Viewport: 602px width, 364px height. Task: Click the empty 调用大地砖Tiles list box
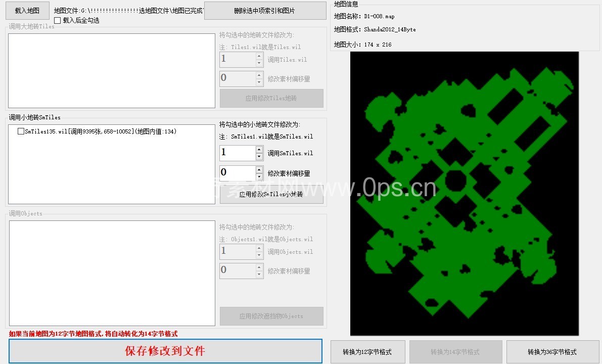(112, 71)
